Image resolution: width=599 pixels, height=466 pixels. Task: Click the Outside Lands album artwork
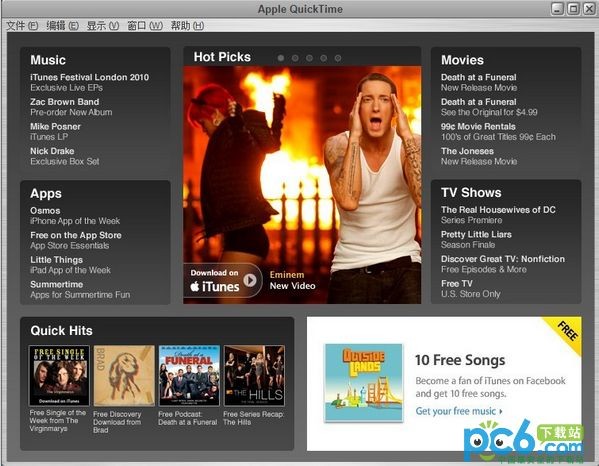[363, 382]
